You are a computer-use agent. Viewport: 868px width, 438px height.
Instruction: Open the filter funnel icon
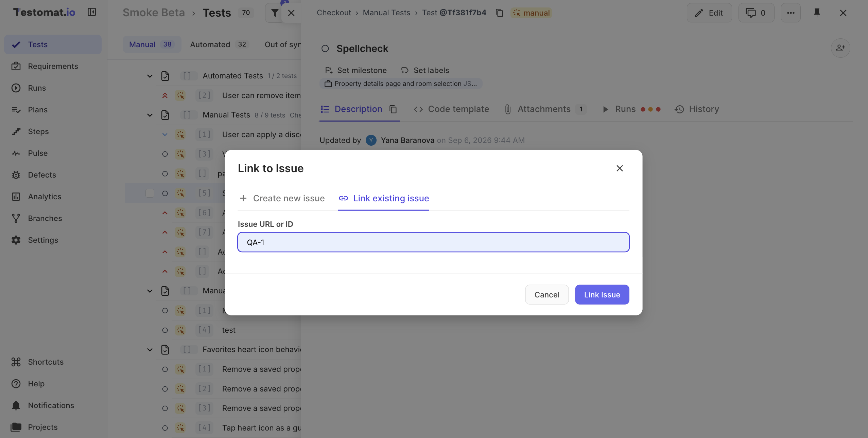coord(275,13)
